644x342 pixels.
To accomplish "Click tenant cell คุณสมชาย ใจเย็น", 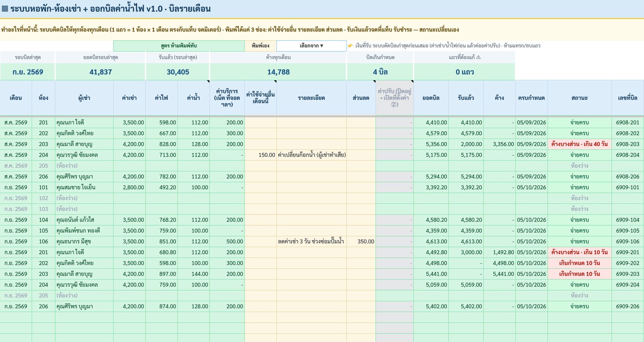I will click(x=84, y=187).
